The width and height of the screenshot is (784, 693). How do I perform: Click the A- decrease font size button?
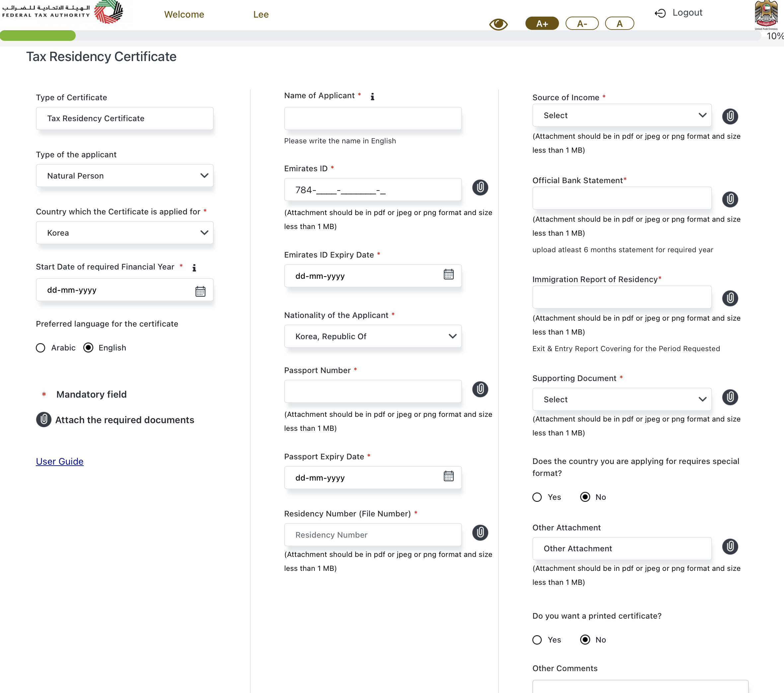tap(582, 24)
